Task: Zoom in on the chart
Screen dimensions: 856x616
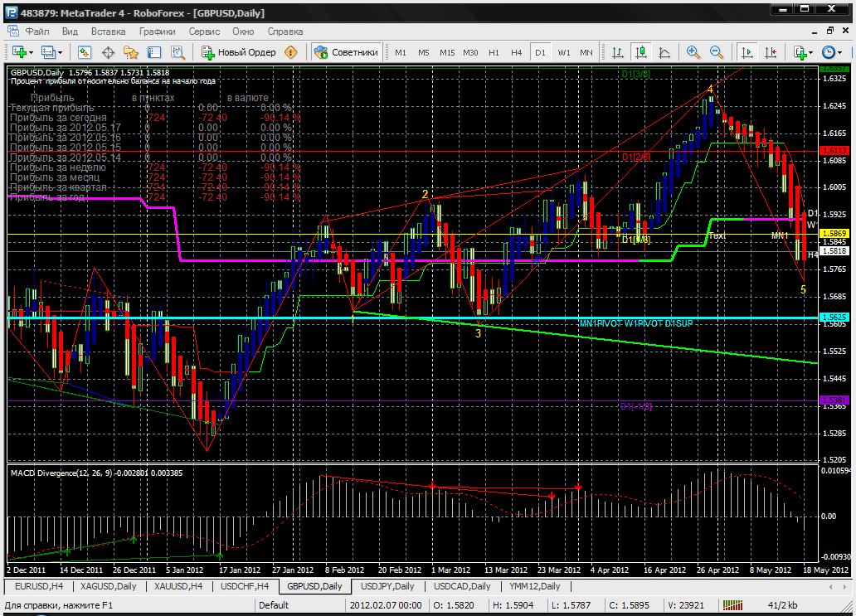Action: 693,52
